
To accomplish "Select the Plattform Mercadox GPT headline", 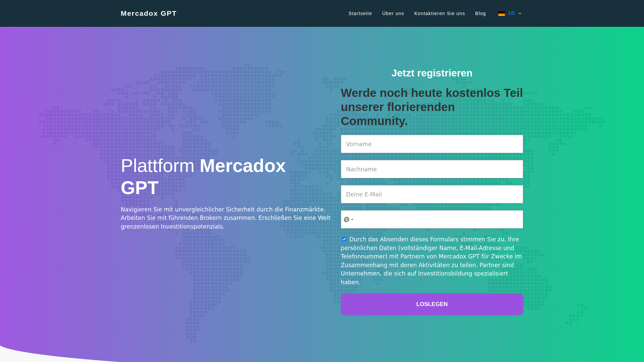I will tap(203, 177).
